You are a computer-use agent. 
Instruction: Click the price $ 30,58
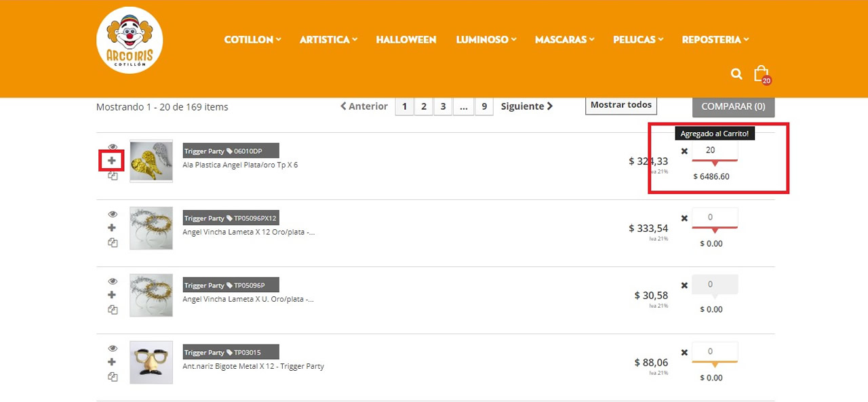pos(651,295)
